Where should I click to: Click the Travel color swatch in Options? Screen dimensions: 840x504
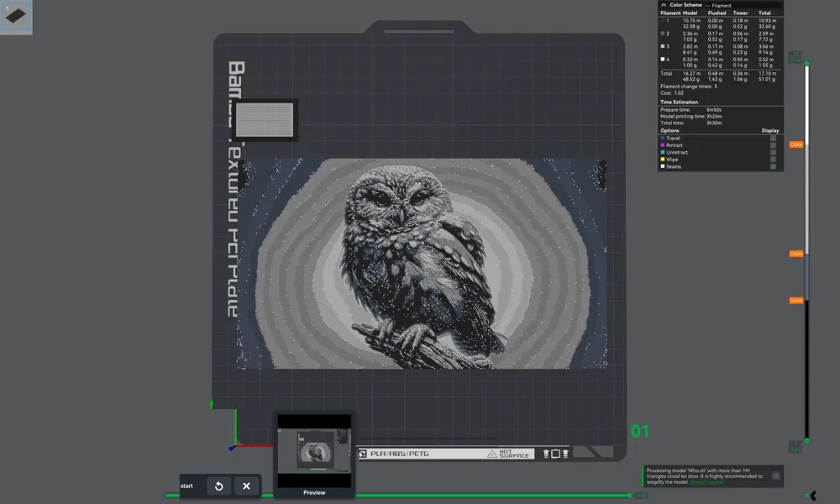point(663,139)
